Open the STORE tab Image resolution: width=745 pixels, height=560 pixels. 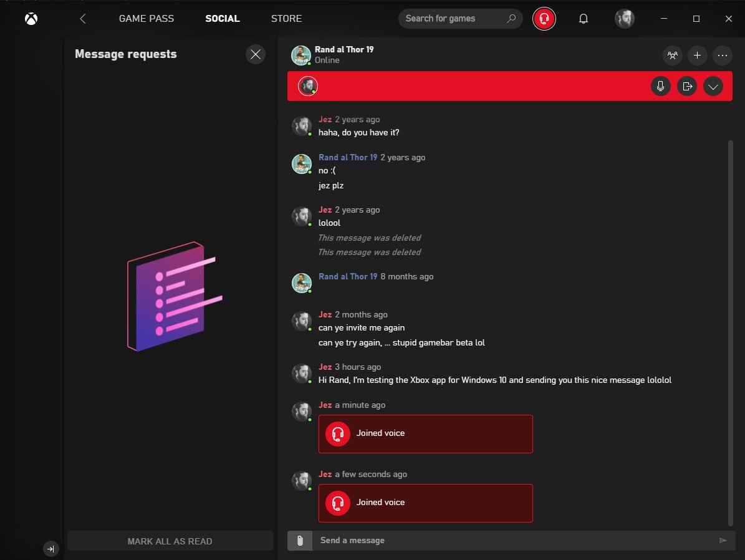tap(286, 19)
